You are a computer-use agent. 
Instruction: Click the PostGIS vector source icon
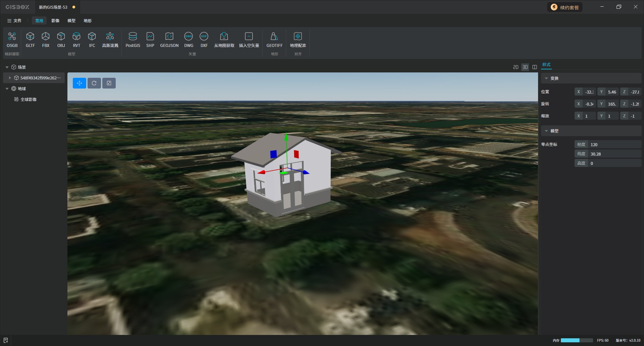coord(133,40)
